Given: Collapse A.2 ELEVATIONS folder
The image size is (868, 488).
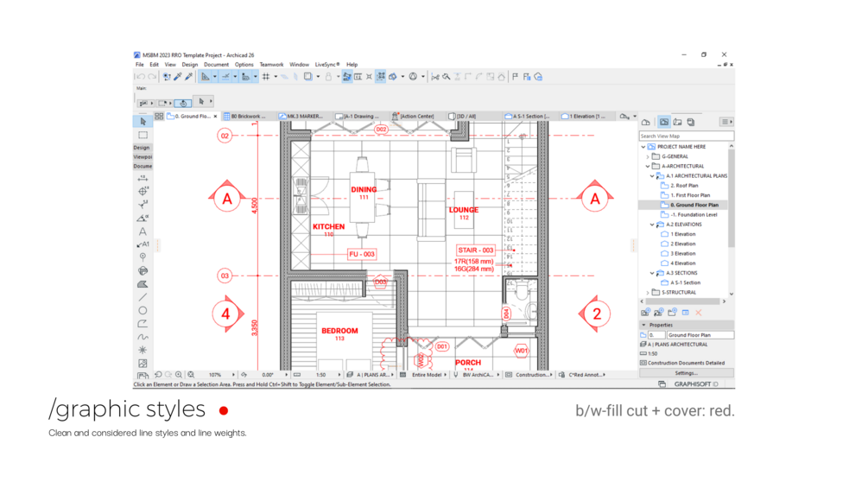Looking at the screenshot, I should click(652, 225).
